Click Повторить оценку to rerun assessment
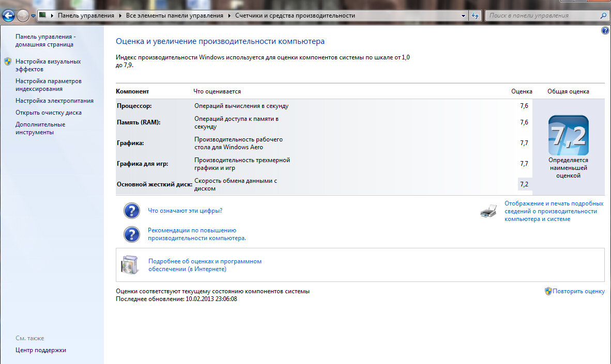The height and width of the screenshot is (364, 611). click(x=578, y=291)
